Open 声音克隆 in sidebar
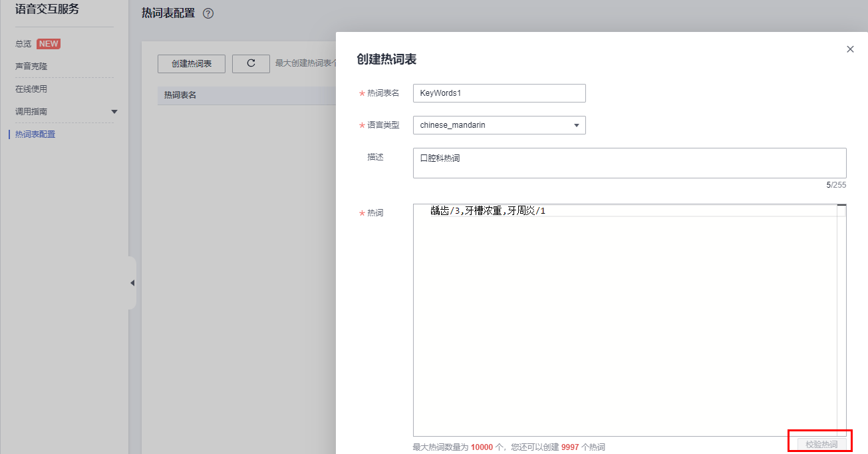Viewport: 868px width, 454px height. tap(31, 67)
